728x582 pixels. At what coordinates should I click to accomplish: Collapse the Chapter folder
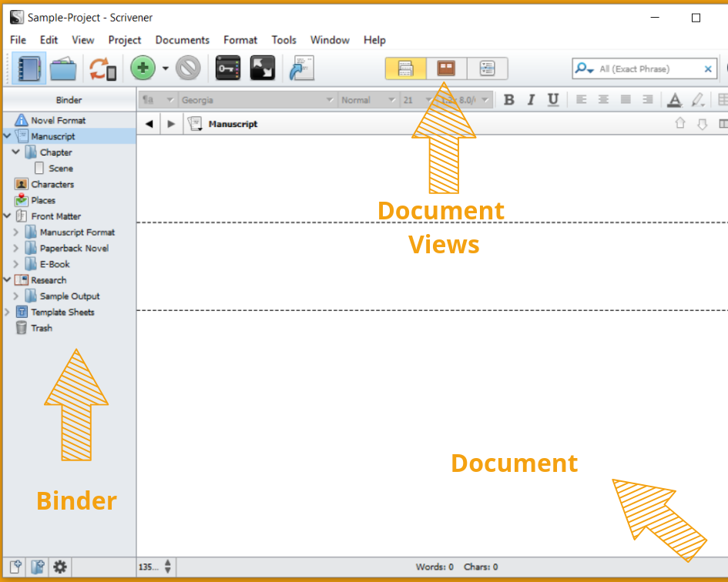click(15, 152)
